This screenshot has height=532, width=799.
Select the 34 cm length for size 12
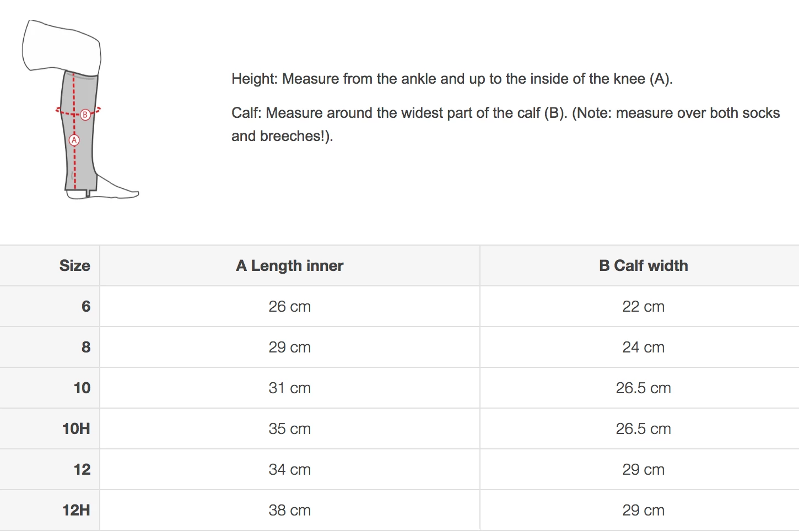[289, 469]
